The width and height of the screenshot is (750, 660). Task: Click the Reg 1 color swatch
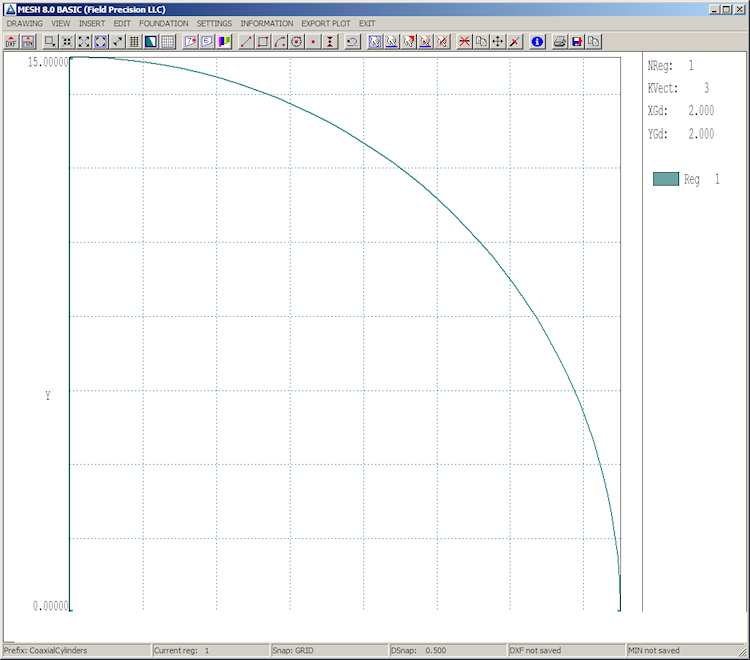(665, 179)
